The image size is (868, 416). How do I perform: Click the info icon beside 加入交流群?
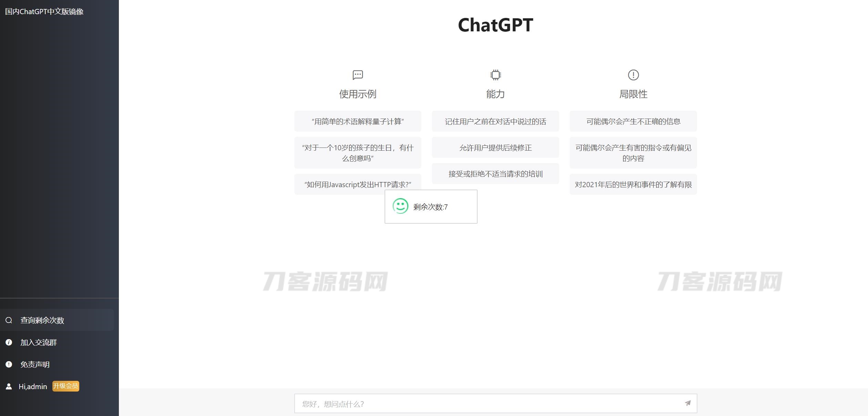(9, 342)
